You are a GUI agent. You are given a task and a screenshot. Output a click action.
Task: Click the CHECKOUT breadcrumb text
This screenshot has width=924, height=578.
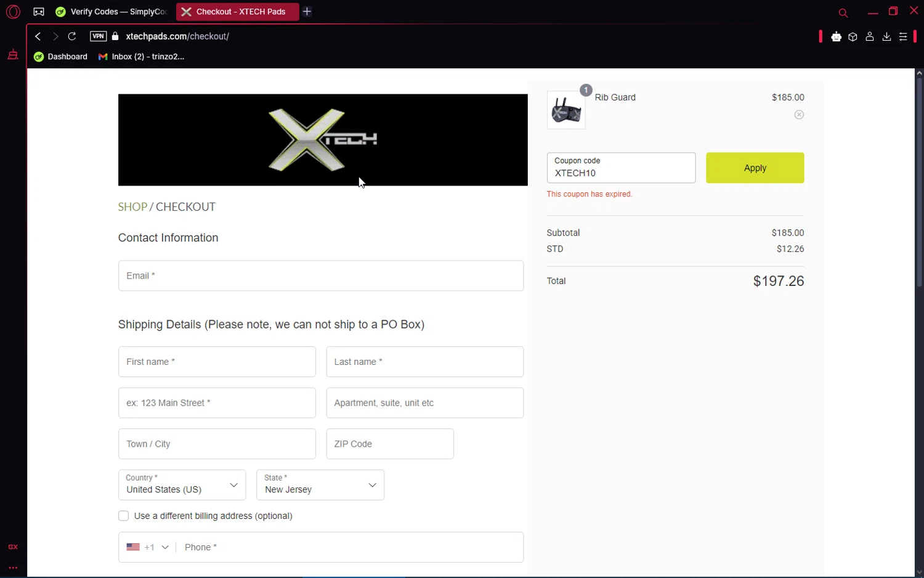coord(185,207)
